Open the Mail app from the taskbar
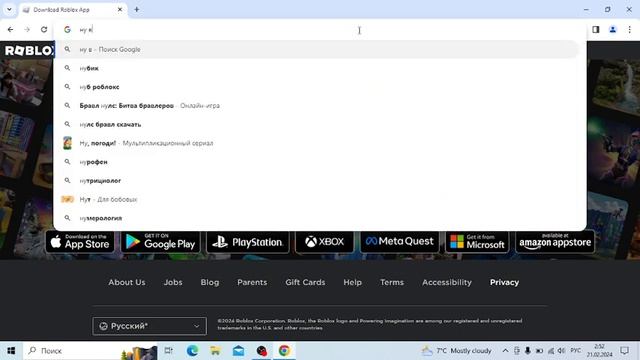 pyautogui.click(x=238, y=351)
